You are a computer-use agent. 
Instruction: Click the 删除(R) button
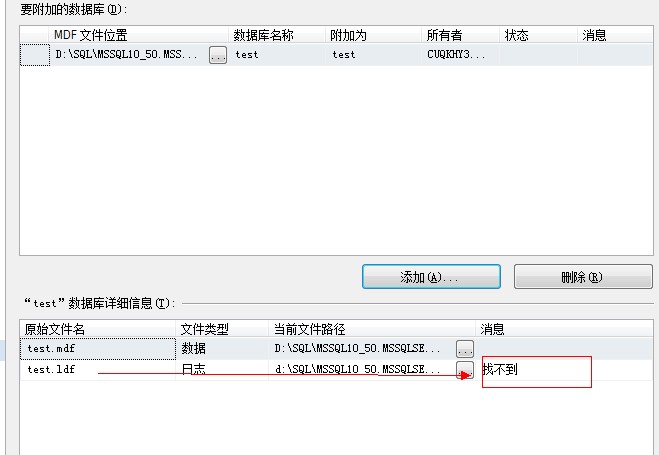(x=569, y=277)
